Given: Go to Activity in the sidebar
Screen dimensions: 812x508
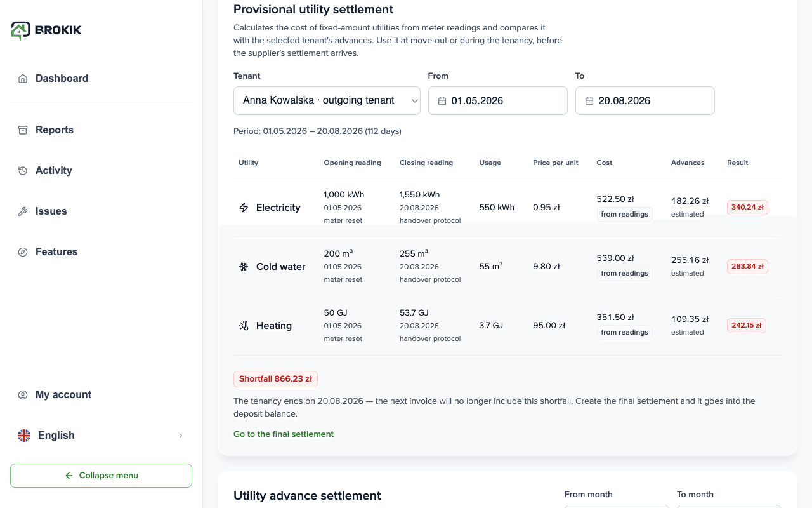Looking at the screenshot, I should 101,171.
